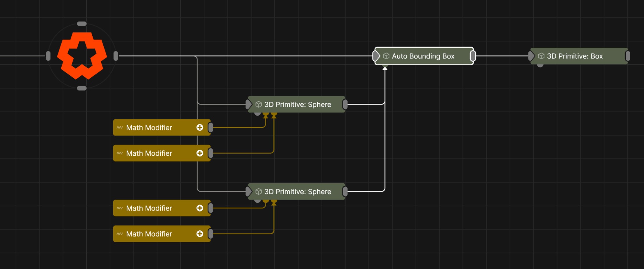The width and height of the screenshot is (644, 269).
Task: Click wave icon on second Math Modifier from top
Action: (120, 153)
